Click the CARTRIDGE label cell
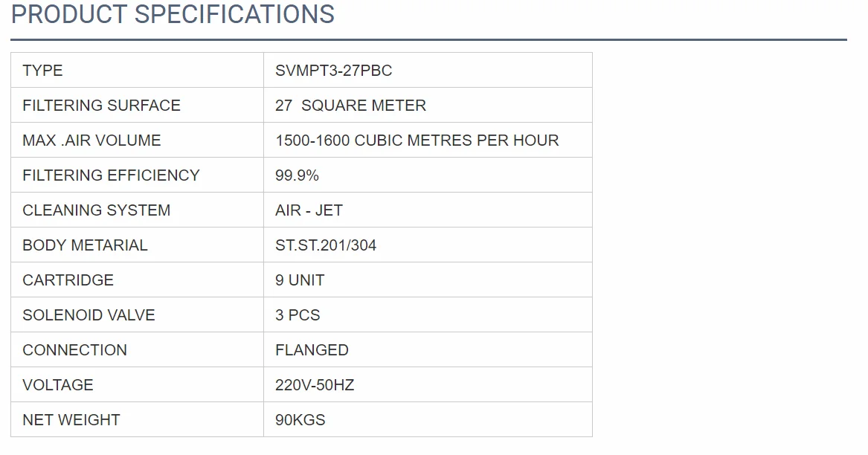 point(68,280)
